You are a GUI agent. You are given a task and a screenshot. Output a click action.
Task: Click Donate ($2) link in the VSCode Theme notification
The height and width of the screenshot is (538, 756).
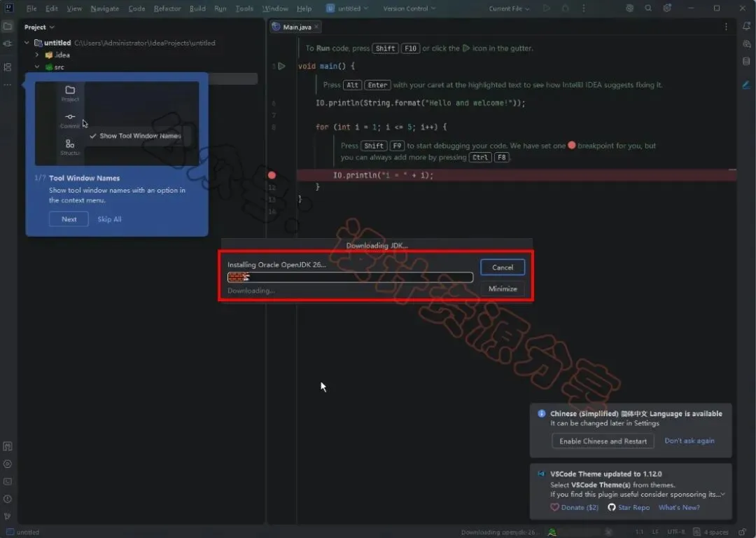click(580, 507)
